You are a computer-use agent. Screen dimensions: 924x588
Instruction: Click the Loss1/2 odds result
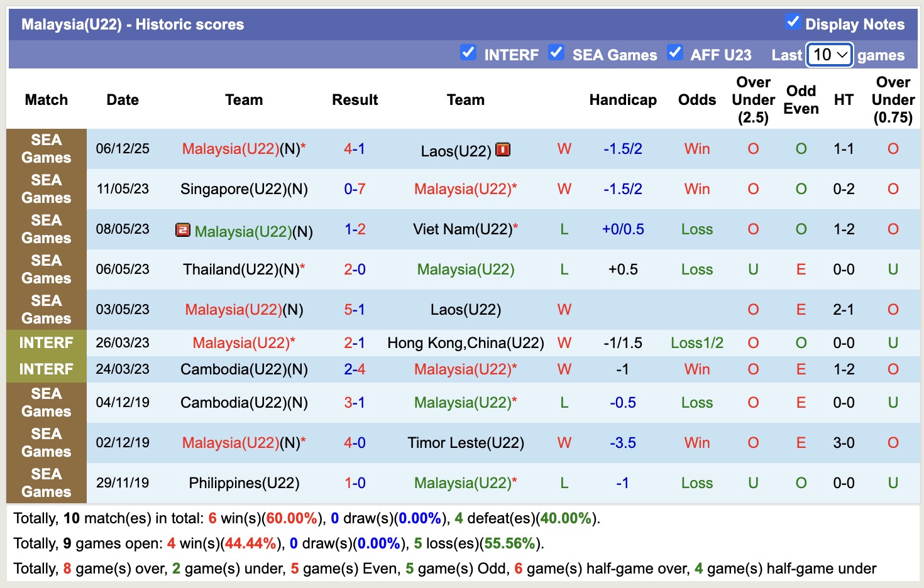point(696,343)
